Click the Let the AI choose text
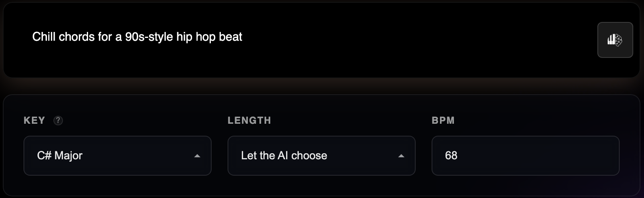The height and width of the screenshot is (198, 644). (x=284, y=156)
